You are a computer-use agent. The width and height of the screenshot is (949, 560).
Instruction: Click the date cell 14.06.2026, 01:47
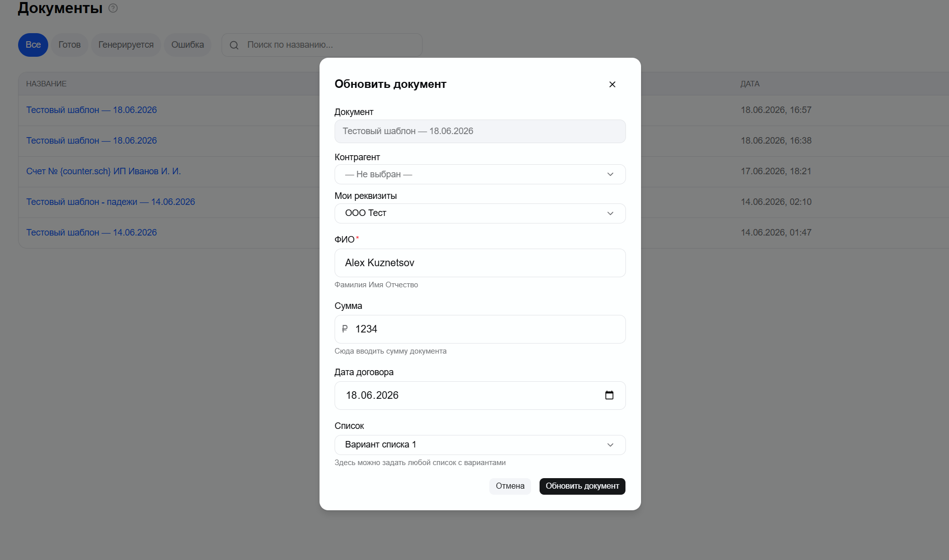click(776, 233)
